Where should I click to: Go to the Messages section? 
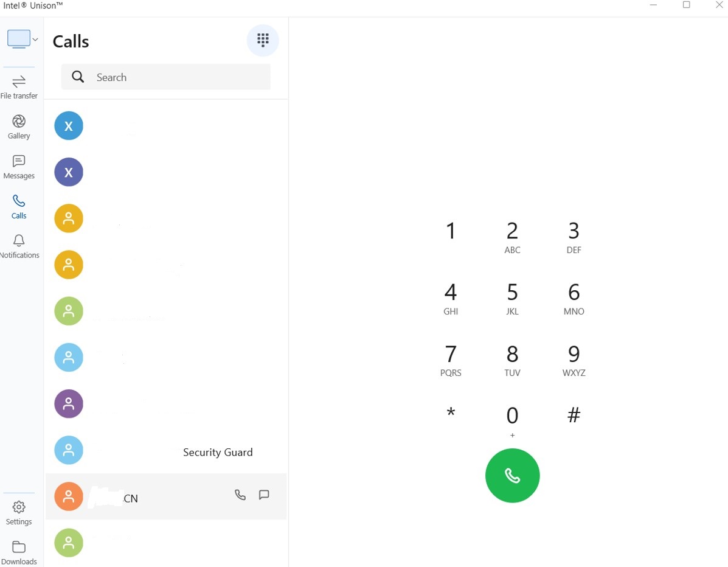click(x=19, y=167)
